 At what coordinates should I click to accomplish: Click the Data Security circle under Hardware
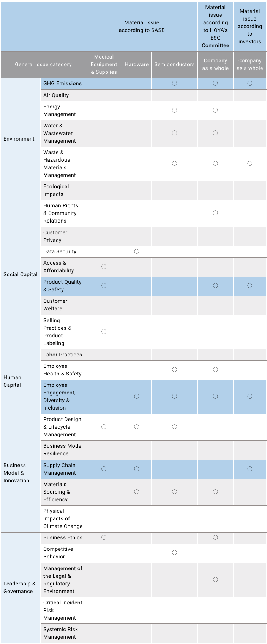pyautogui.click(x=137, y=251)
